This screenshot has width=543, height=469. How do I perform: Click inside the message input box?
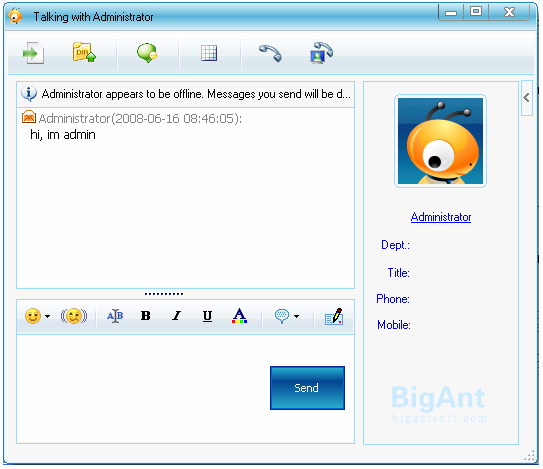[143, 389]
